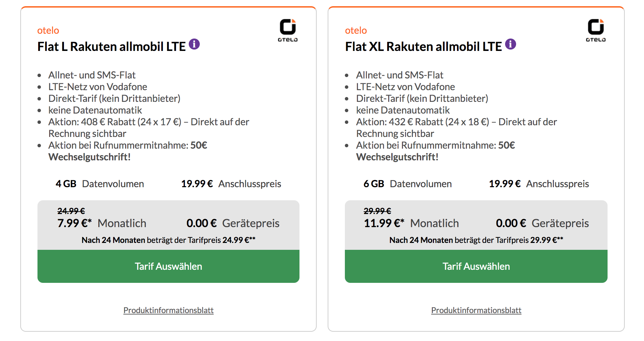Viewport: 644px width, 341px height.
Task: Click the Flat L Rakuten allmobil LTE heading
Action: (x=111, y=46)
